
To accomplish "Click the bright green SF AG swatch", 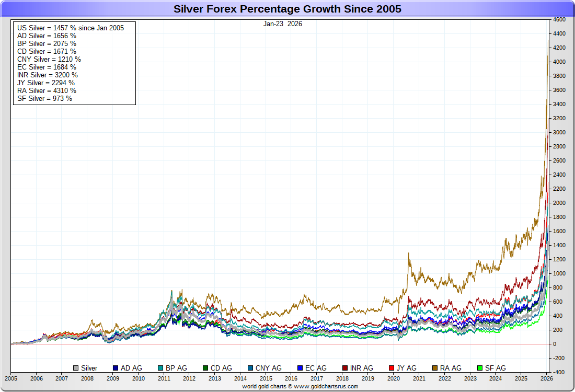I will [480, 368].
